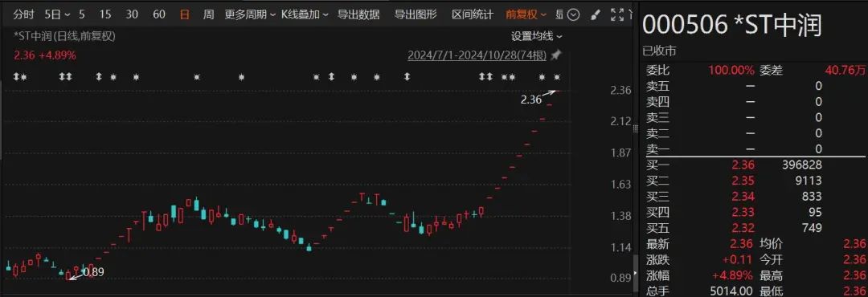Viewport: 868px width, 297px height.
Task: Select the 5-minute K-line period
Action: (x=82, y=14)
